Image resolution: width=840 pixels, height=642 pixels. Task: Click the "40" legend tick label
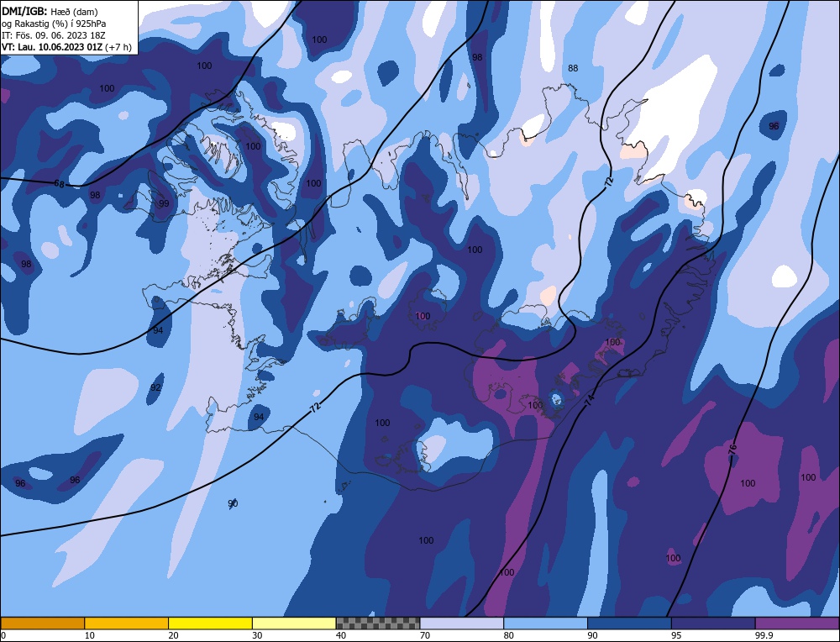[x=341, y=635]
